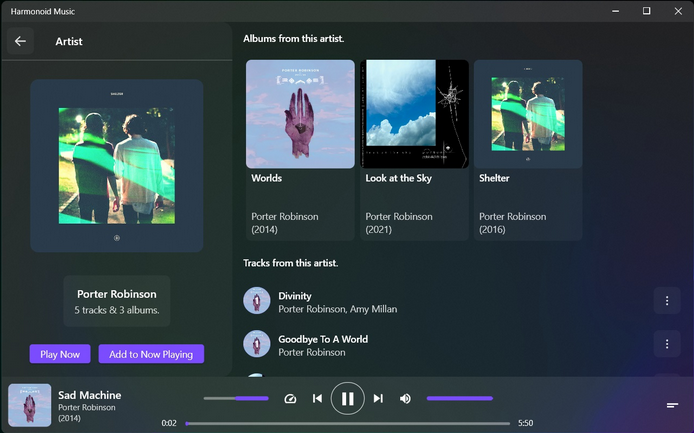Maximize the Harmonoid Music window

pyautogui.click(x=647, y=11)
